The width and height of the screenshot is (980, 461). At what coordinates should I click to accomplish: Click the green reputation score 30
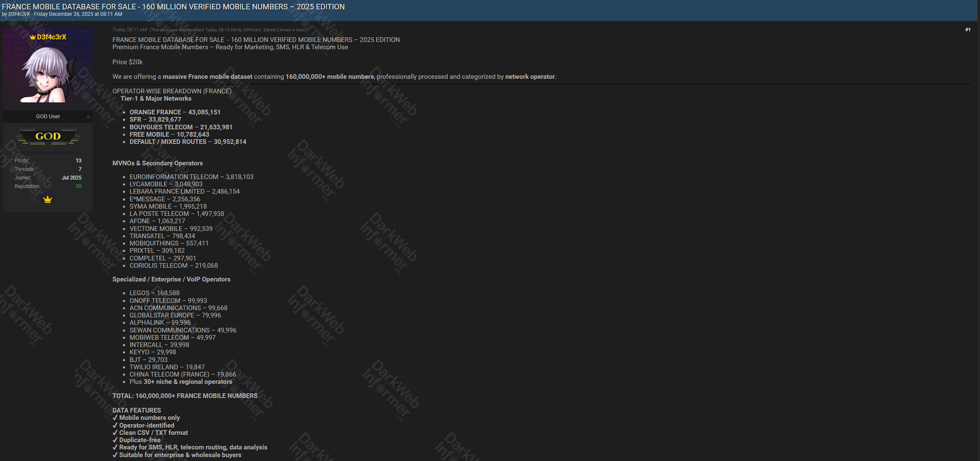pyautogui.click(x=78, y=186)
